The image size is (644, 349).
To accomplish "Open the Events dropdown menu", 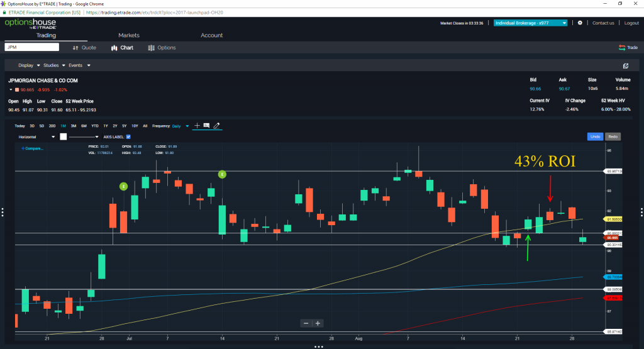I will tap(79, 65).
